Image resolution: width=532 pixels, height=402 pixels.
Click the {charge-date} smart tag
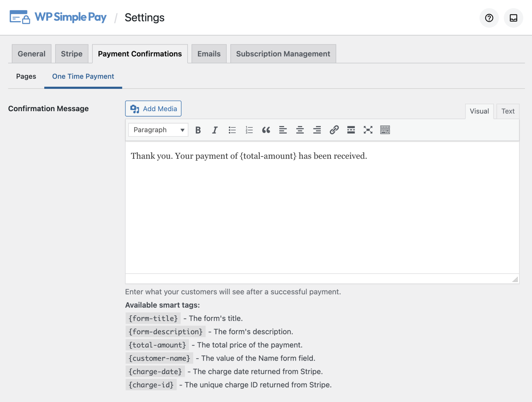tap(155, 371)
